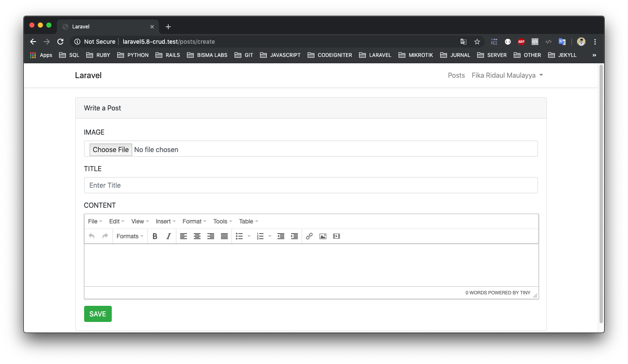Go to the Posts link
628x364 pixels.
click(x=456, y=75)
